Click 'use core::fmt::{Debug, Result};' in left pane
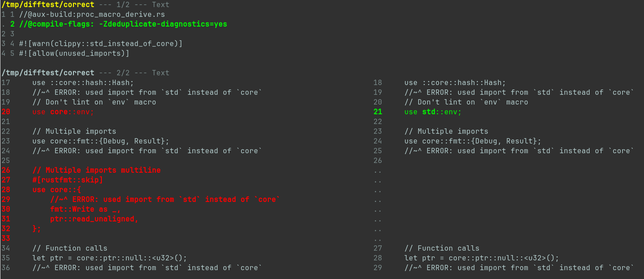This screenshot has width=644, height=279. click(101, 141)
